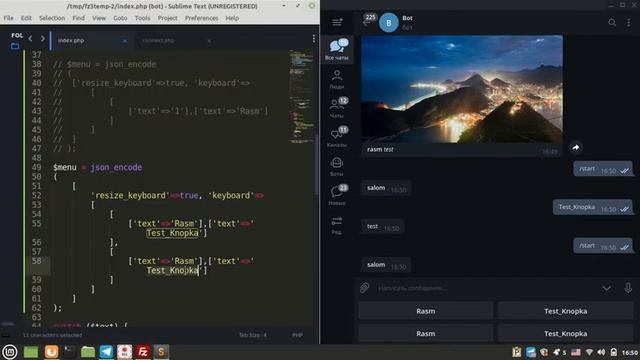The height and width of the screenshot is (360, 640).
Task: Select the Все чаты folder
Action: [x=337, y=49]
